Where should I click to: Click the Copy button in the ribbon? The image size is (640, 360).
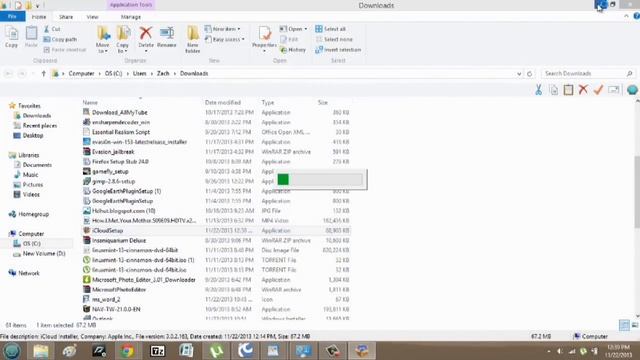click(x=11, y=37)
